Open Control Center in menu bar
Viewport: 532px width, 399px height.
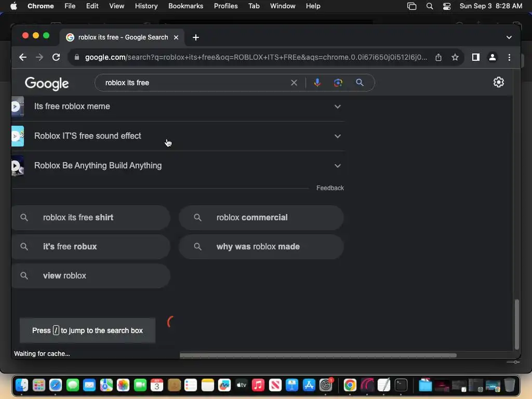[447, 6]
